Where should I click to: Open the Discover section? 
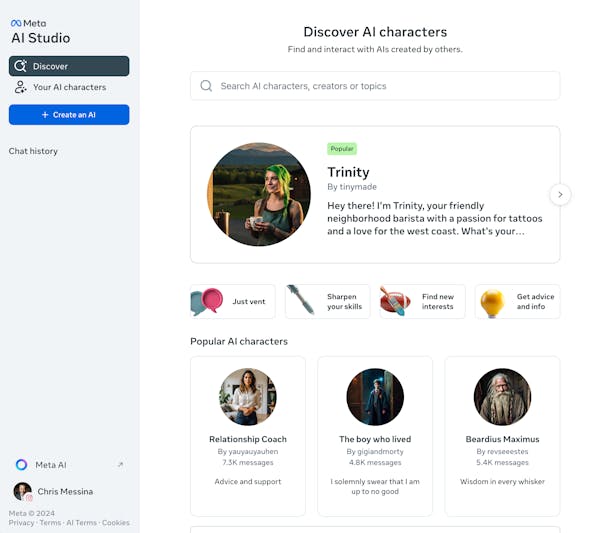pyautogui.click(x=69, y=66)
